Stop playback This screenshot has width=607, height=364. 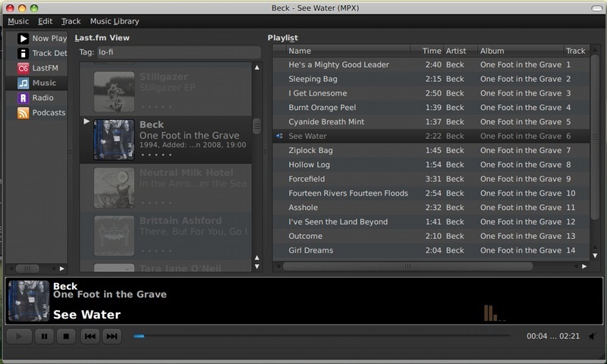click(66, 336)
